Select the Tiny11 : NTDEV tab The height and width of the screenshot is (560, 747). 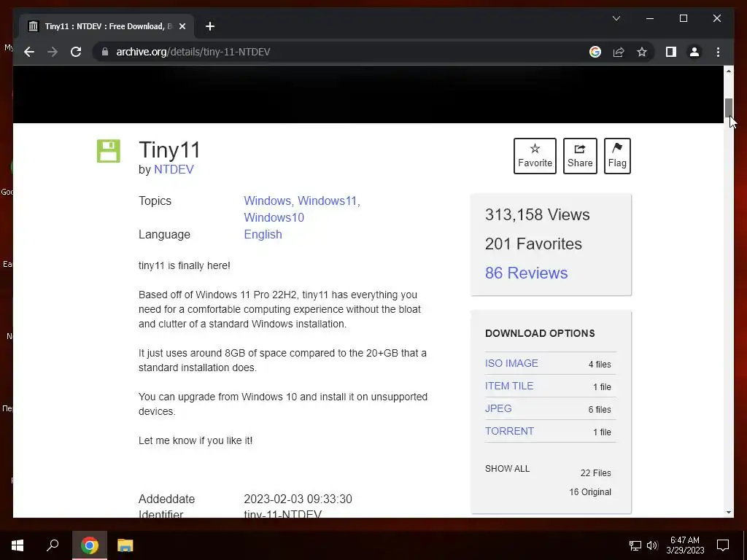tap(107, 27)
